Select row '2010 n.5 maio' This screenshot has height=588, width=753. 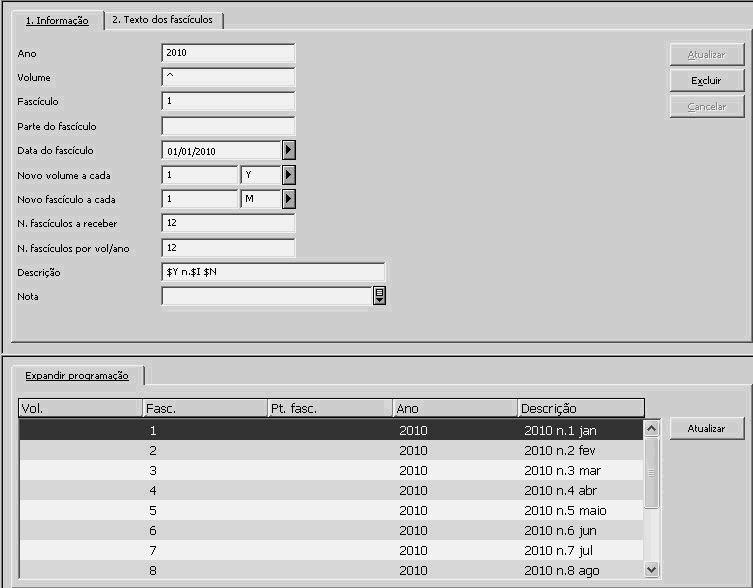(331, 510)
